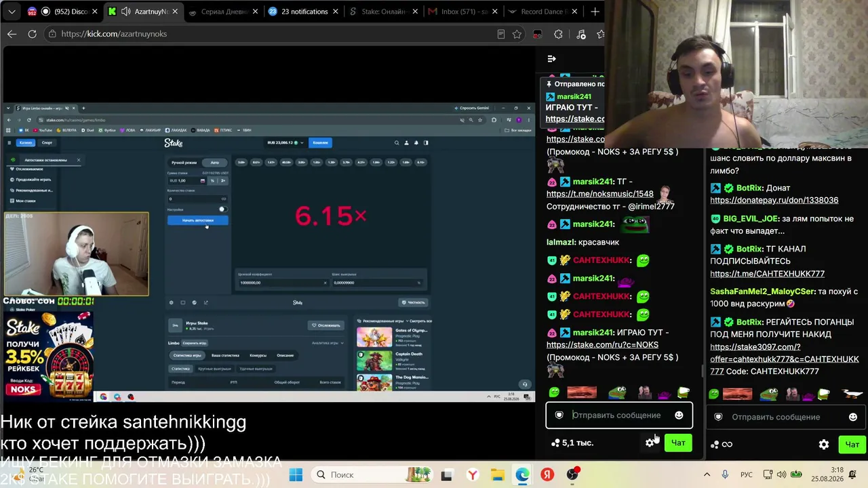Open browser extensions puzzle icon
This screenshot has width=868, height=488.
point(559,35)
